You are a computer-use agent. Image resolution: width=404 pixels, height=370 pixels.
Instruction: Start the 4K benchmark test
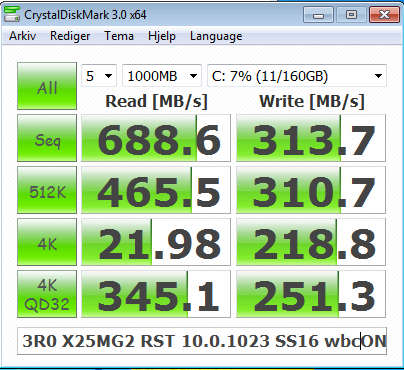(47, 242)
